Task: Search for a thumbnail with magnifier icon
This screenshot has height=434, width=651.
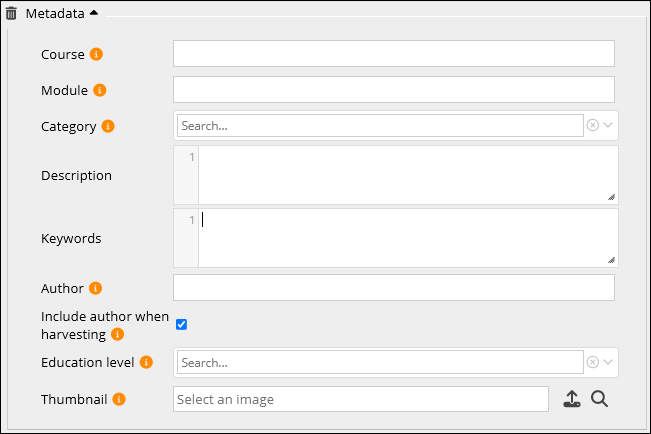Action: pos(599,399)
